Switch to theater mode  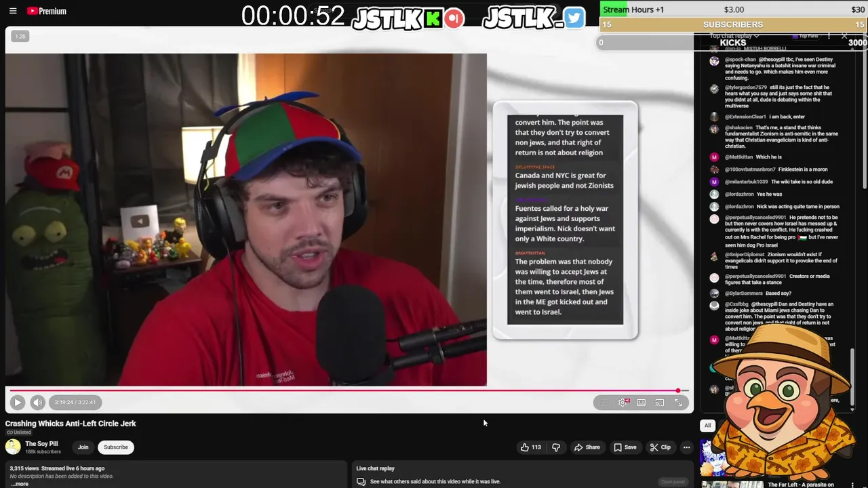pos(642,403)
